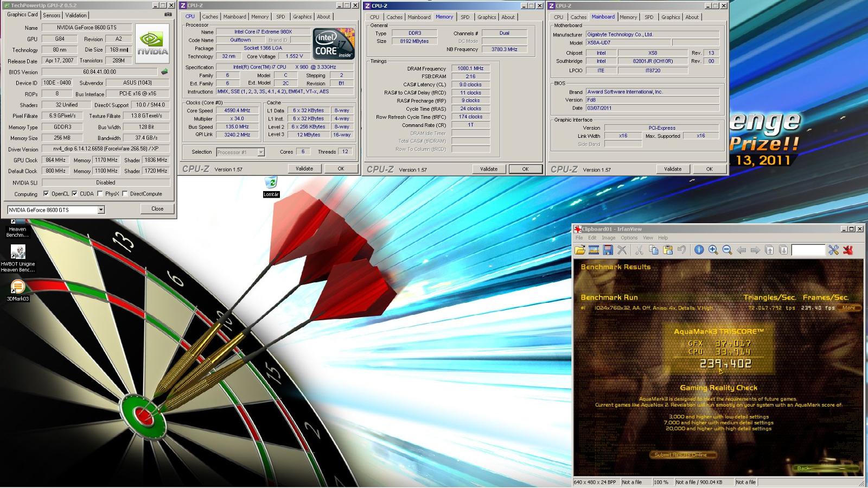Screen dimensions: 868x488
Task: Click the GPU Clock value 864 MHz
Action: [x=55, y=160]
